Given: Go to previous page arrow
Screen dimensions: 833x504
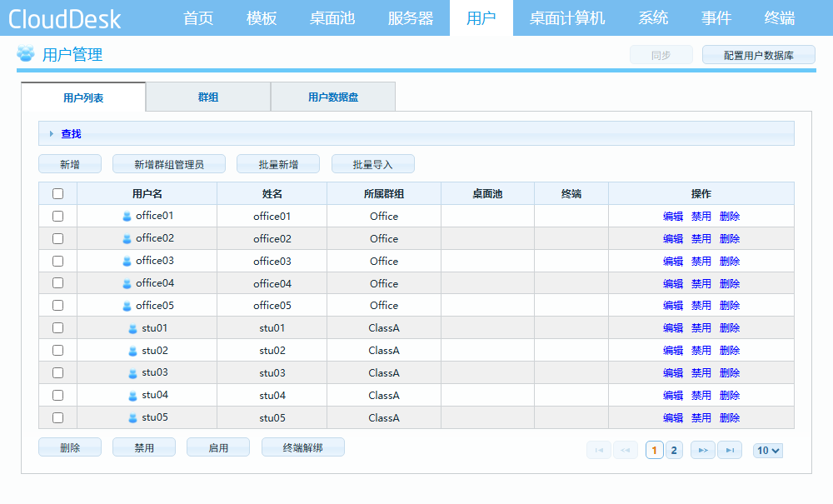Looking at the screenshot, I should pyautogui.click(x=626, y=451).
